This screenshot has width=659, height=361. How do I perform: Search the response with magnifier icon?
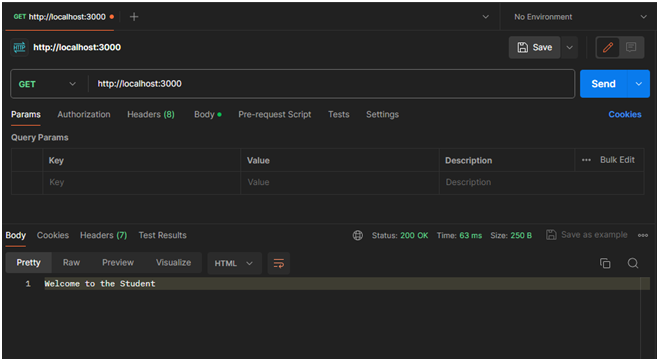[633, 263]
